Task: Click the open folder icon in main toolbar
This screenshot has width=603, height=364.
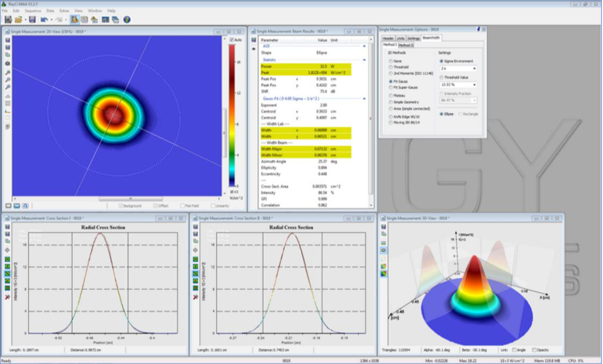Action: 19,20
